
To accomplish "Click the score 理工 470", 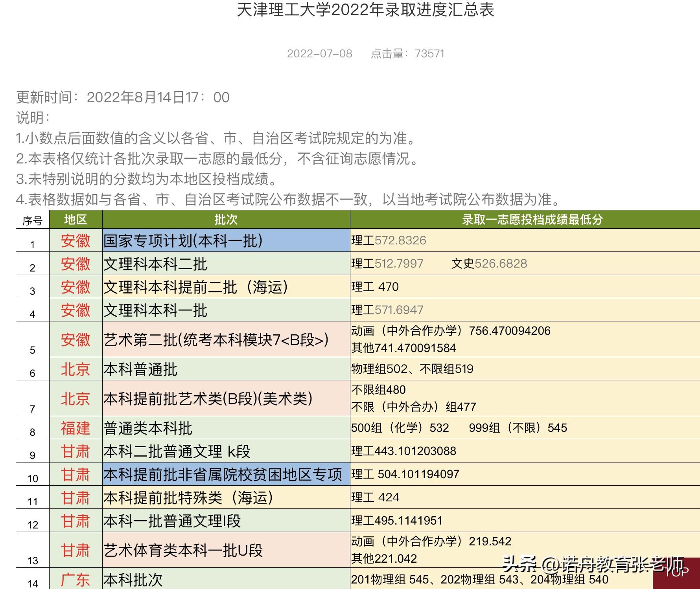I will pyautogui.click(x=375, y=287).
